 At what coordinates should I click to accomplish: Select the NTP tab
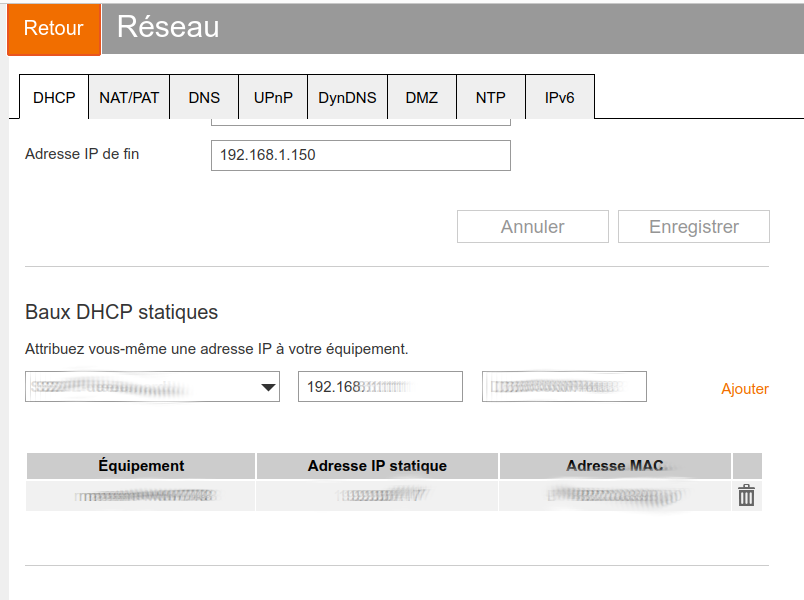[490, 98]
